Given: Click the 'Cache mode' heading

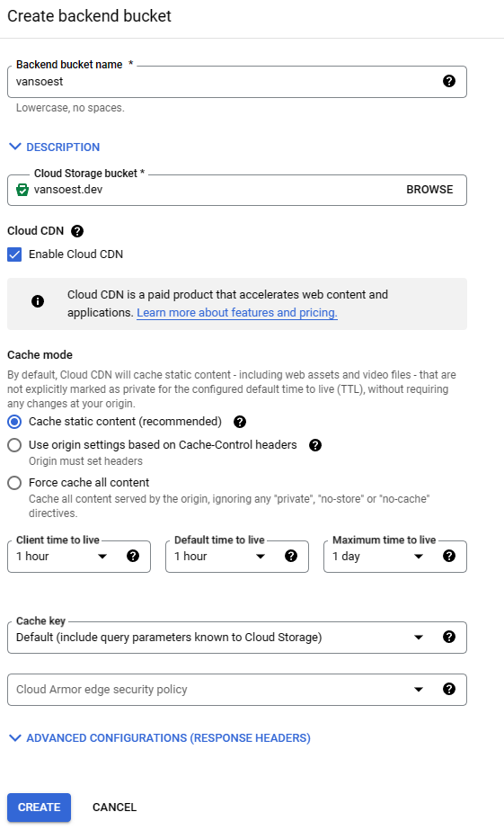Looking at the screenshot, I should [x=40, y=354].
